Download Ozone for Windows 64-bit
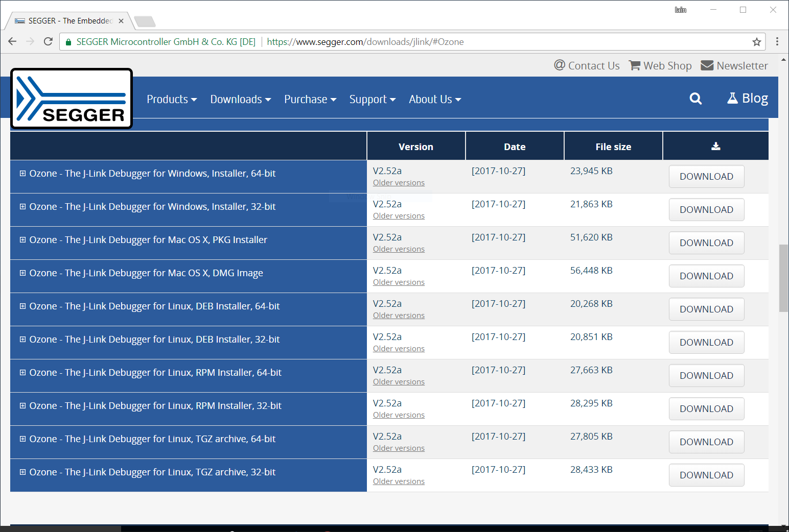 pos(706,177)
